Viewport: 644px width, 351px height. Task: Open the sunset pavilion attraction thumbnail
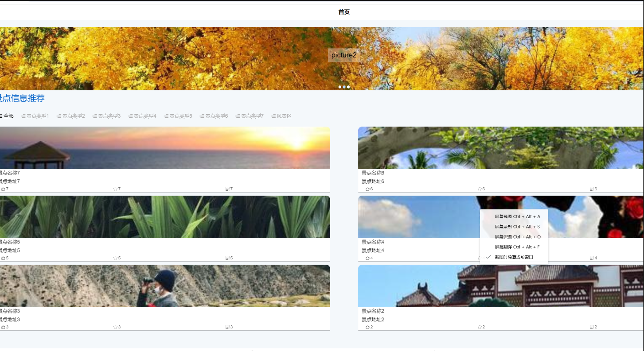(x=164, y=148)
